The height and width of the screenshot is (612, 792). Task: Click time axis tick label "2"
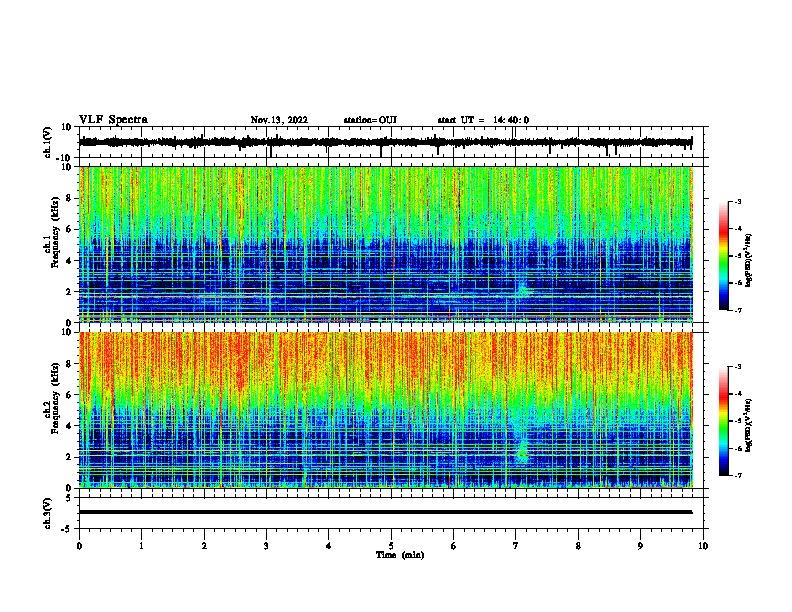click(204, 546)
